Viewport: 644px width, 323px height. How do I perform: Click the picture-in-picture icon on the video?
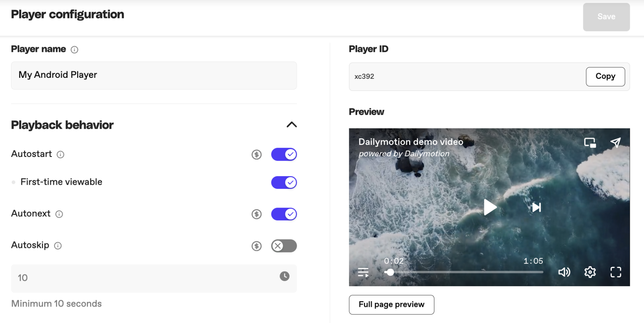tap(590, 142)
